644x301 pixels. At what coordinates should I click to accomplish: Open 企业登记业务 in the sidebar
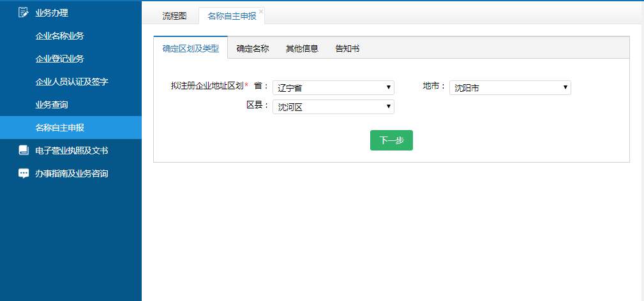(59, 59)
